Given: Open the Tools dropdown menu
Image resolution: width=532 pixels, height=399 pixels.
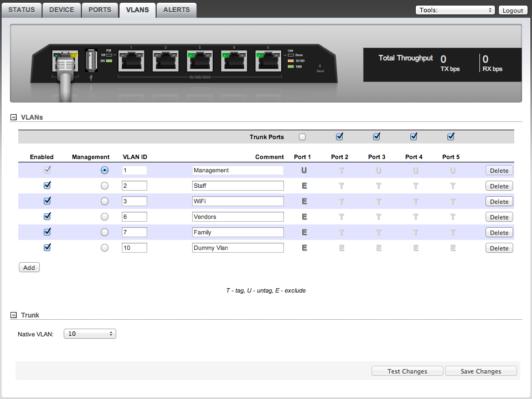Looking at the screenshot, I should click(x=454, y=10).
